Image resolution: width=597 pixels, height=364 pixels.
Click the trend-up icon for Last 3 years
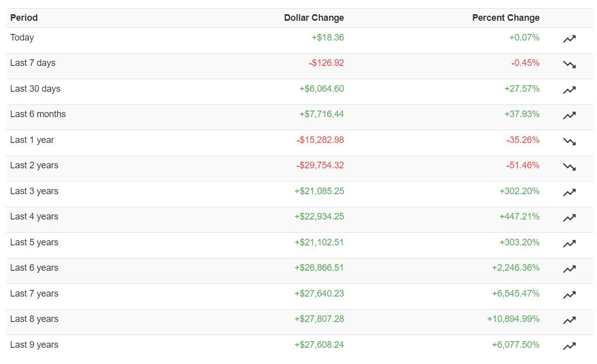[569, 193]
